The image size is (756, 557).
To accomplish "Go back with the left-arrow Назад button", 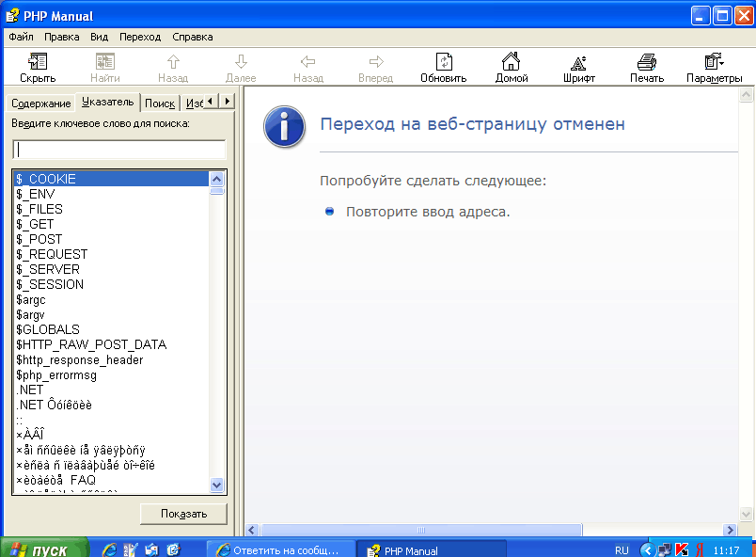I will tap(308, 68).
